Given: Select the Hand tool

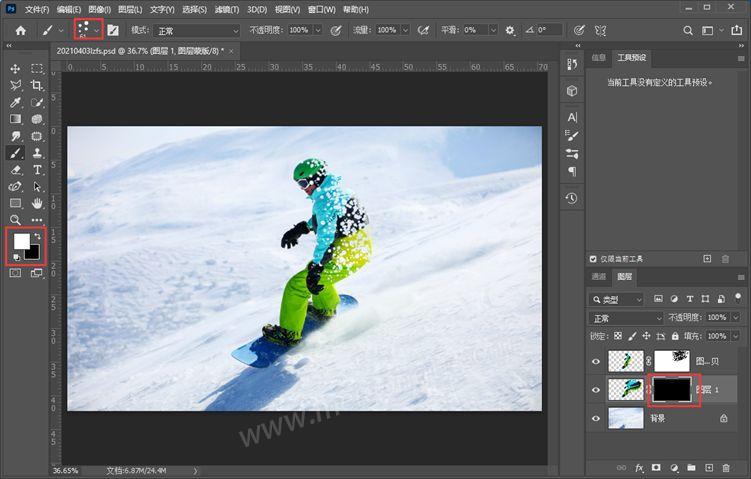Looking at the screenshot, I should coord(37,203).
